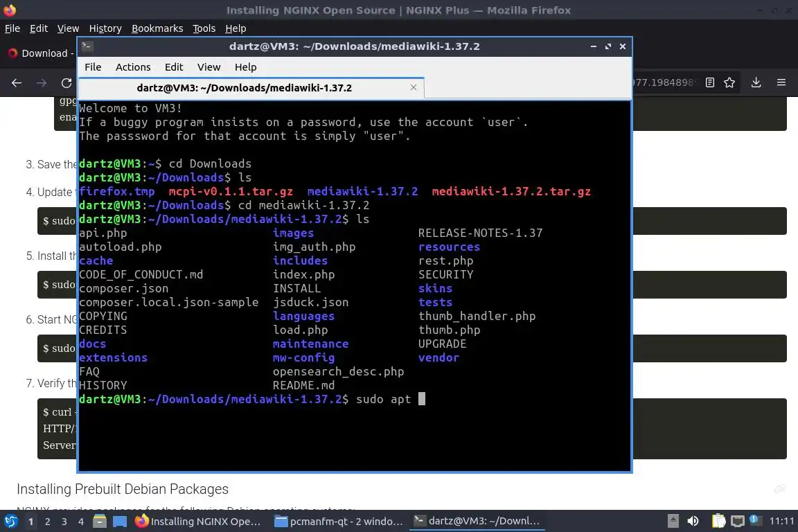The image size is (798, 532).
Task: Click 'firefox.tmp' in terminal output
Action: point(117,191)
